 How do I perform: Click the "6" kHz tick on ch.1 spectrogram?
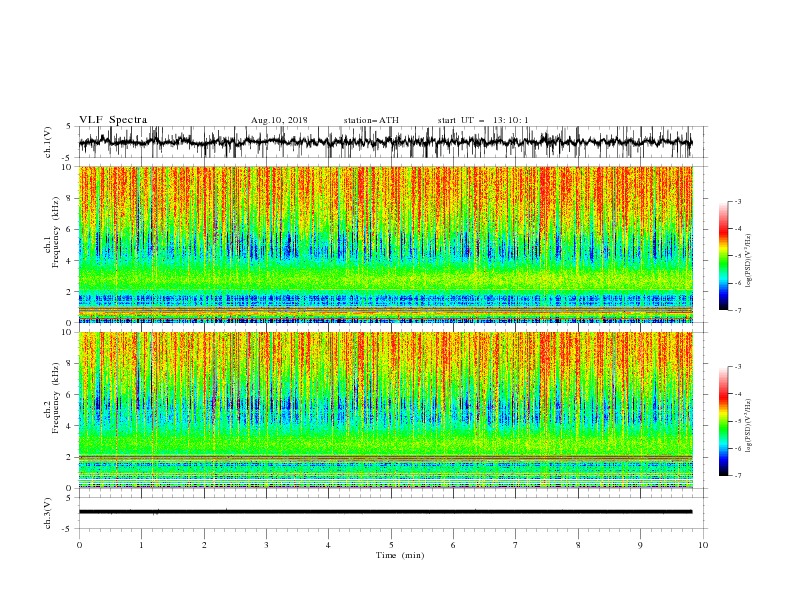71,229
